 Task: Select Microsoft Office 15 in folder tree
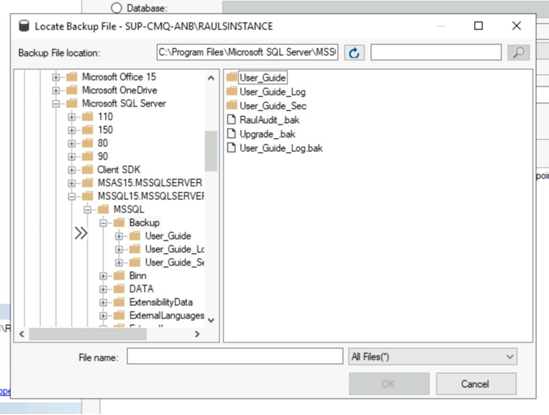[x=119, y=77]
